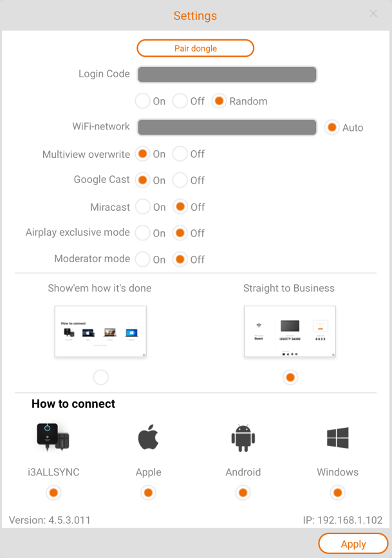
Task: Select Random login code option
Action: point(219,101)
